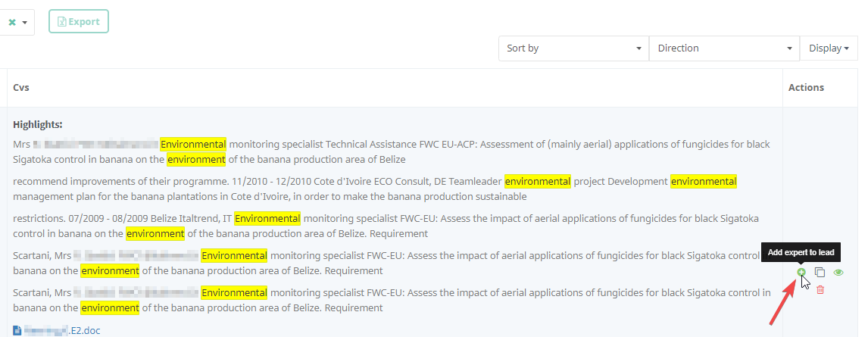Toggle CV visibility with the green eye icon
This screenshot has height=337, width=868.
(838, 273)
